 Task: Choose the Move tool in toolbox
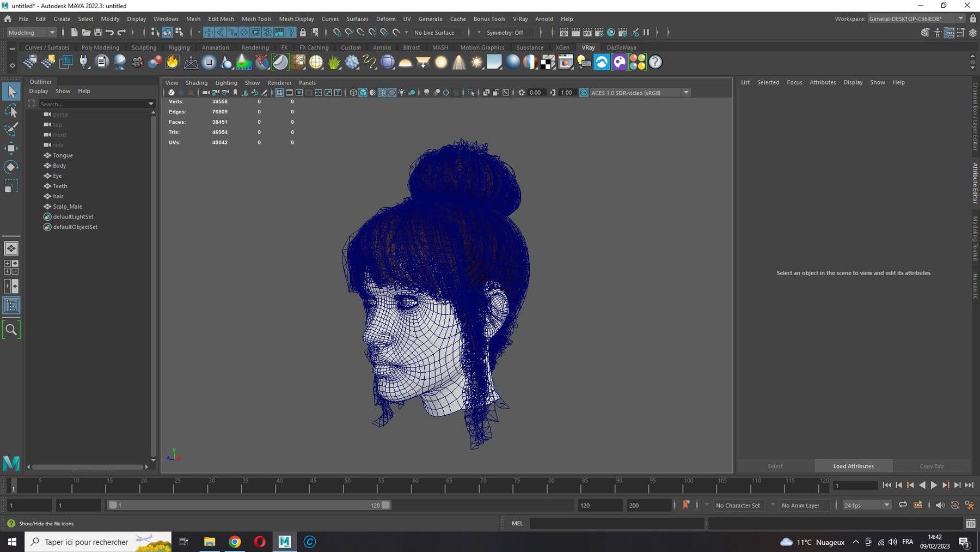click(x=11, y=148)
